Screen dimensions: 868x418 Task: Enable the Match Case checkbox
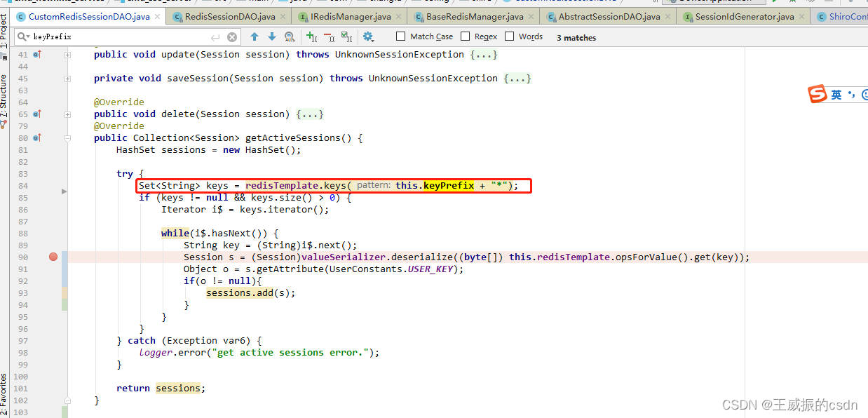coord(401,36)
